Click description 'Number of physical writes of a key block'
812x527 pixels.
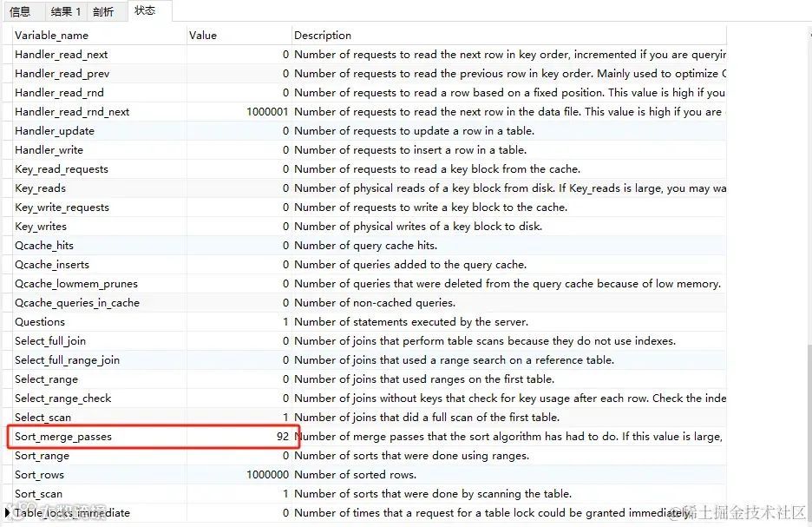418,227
